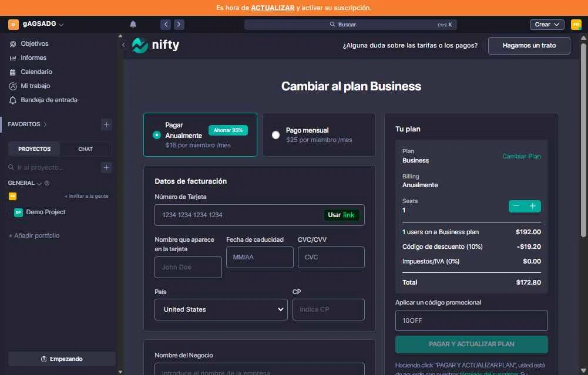Screen dimensions: 588x375
Task: Focus the John Doe cardholder name field
Action: click(188, 267)
